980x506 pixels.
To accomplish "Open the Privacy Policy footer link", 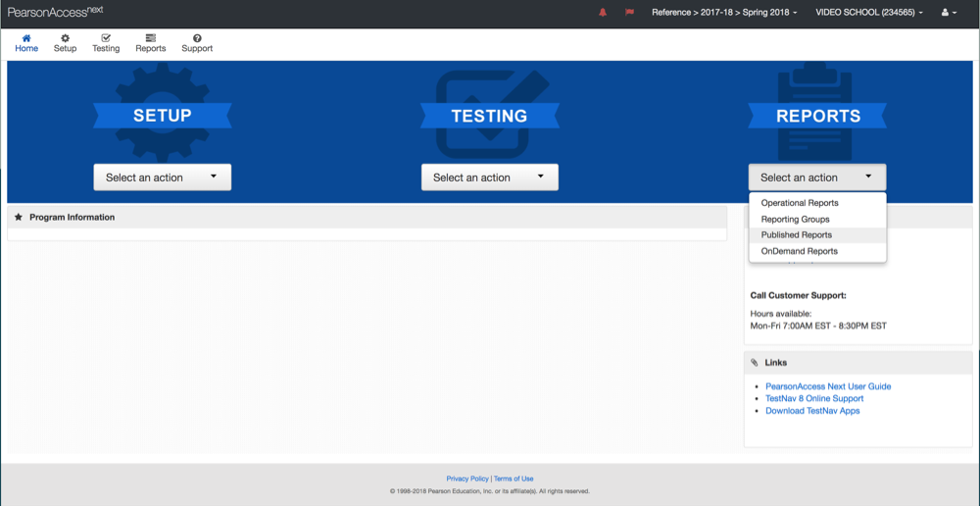I will tap(466, 479).
